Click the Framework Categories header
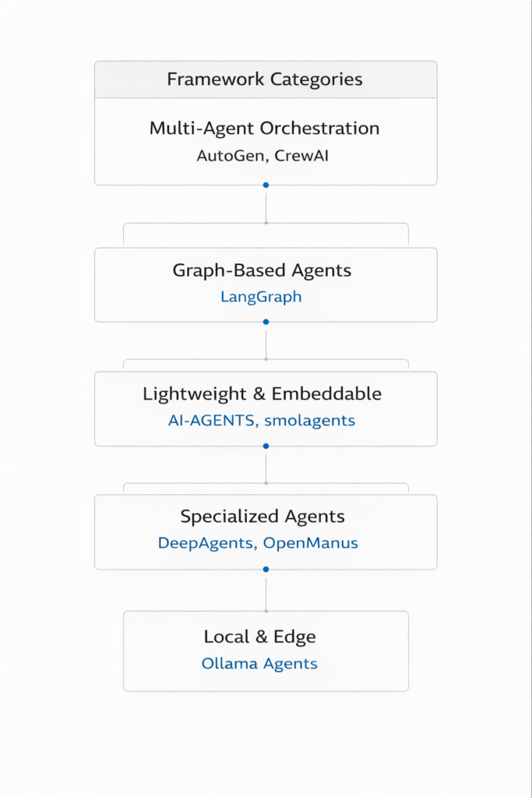This screenshot has height=798, width=532. (265, 79)
